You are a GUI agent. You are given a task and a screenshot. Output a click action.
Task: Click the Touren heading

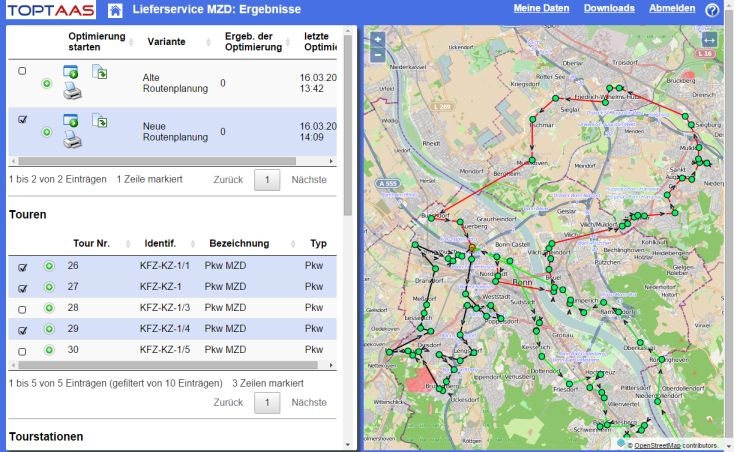[28, 215]
